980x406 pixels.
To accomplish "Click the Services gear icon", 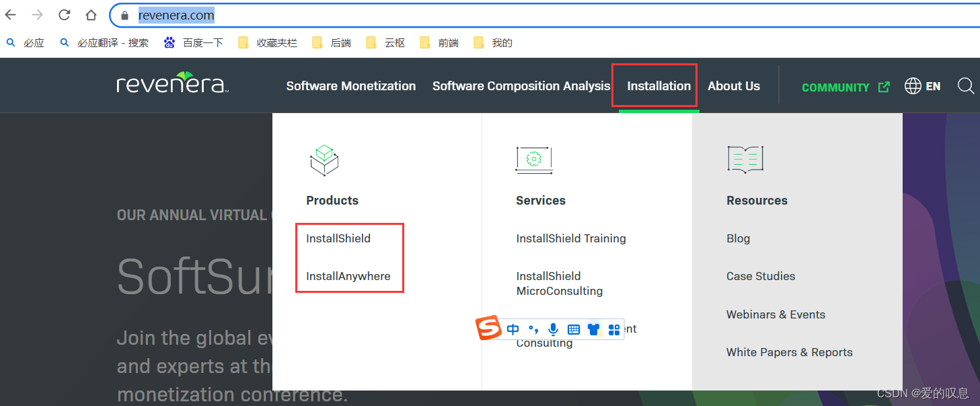I will [534, 160].
